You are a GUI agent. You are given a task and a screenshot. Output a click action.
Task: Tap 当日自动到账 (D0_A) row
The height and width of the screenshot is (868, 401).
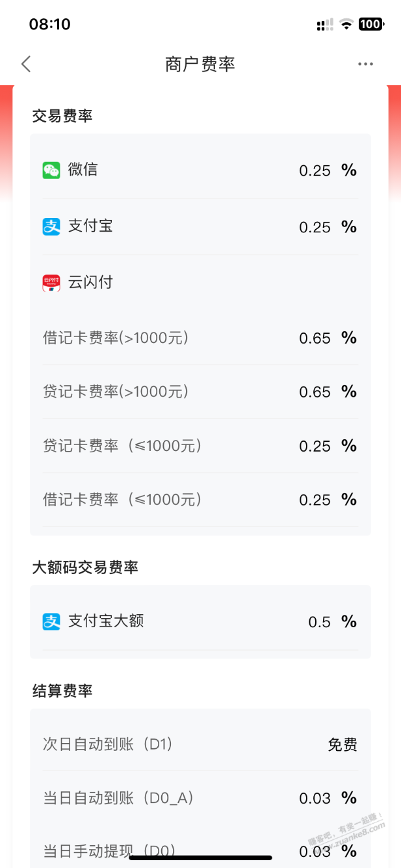pos(200,798)
